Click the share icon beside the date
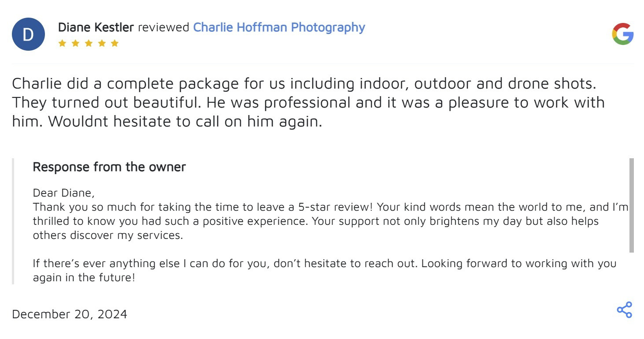Viewport: 644px width, 339px height. 624,310
